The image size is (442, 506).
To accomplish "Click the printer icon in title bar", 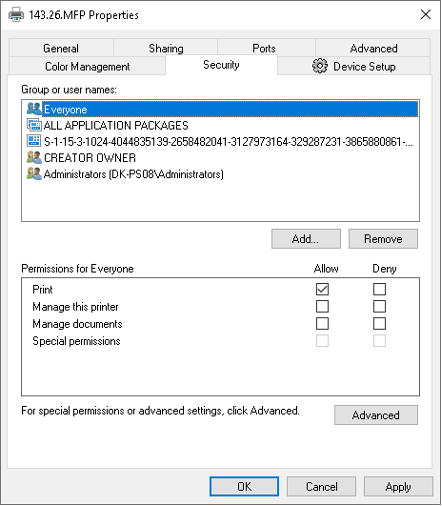I will pos(16,15).
